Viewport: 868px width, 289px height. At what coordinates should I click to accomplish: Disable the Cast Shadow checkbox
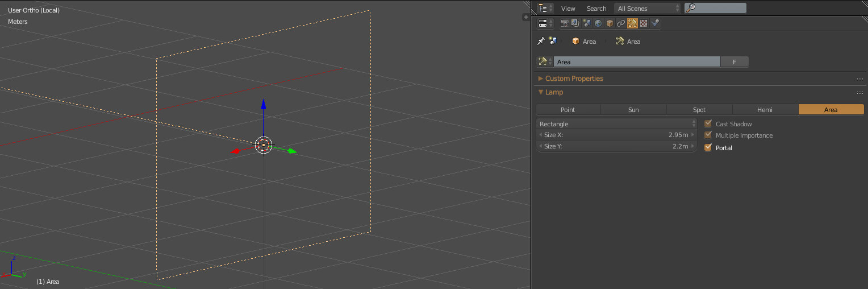[708, 123]
